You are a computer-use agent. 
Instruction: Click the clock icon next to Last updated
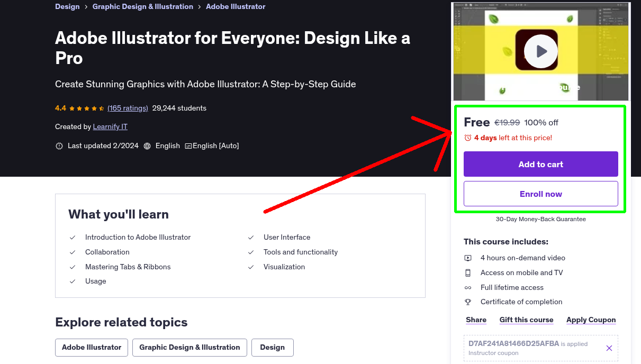coord(59,146)
